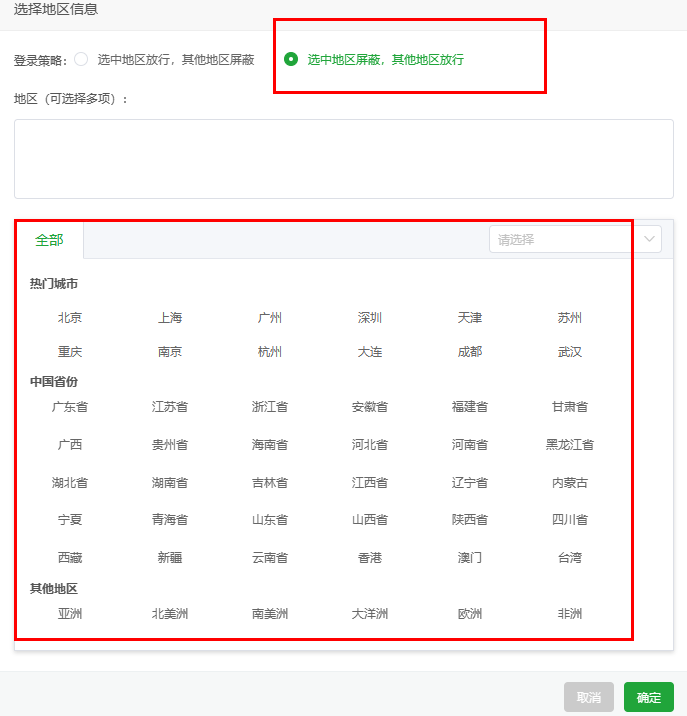Choose '黑龙江省' province
687x716 pixels.
coord(570,445)
